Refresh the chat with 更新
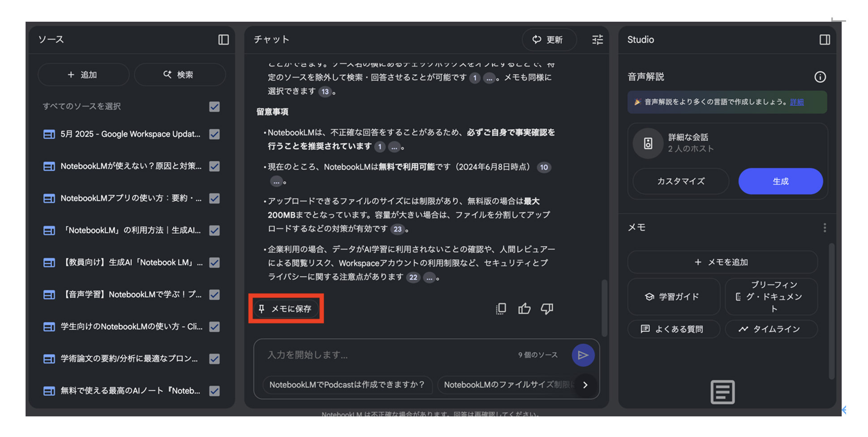Image resolution: width=868 pixels, height=437 pixels. (549, 39)
